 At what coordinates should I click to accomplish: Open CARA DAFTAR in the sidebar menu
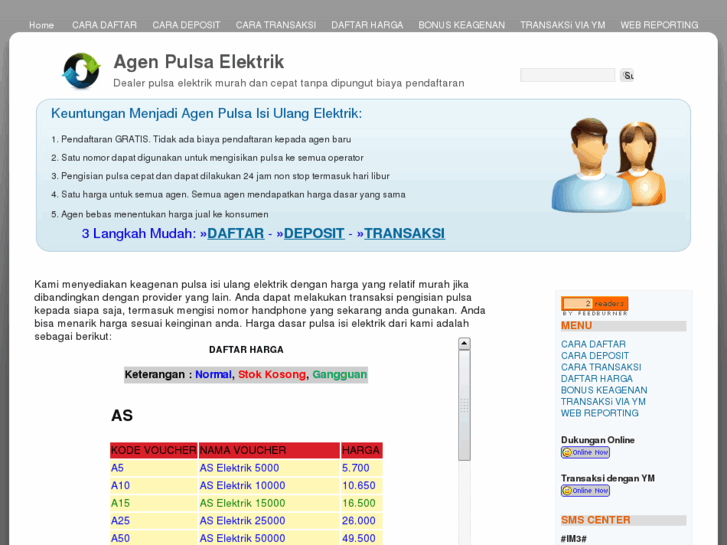tap(593, 344)
